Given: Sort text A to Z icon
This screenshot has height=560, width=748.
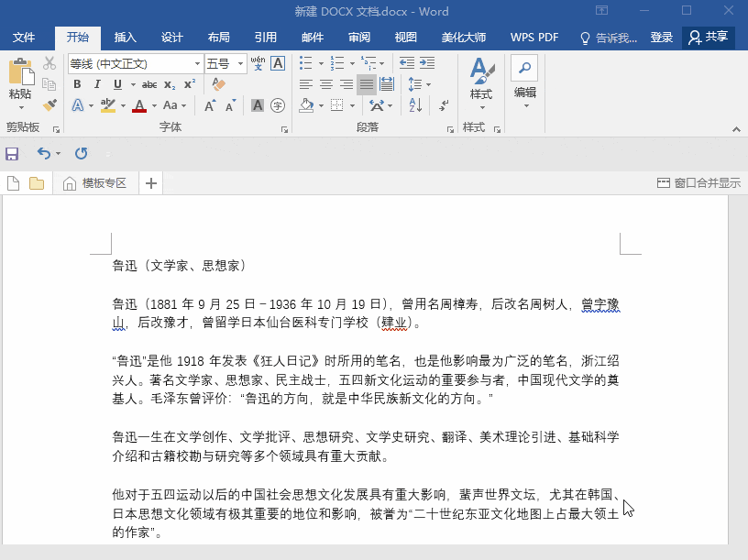Looking at the screenshot, I should (415, 104).
